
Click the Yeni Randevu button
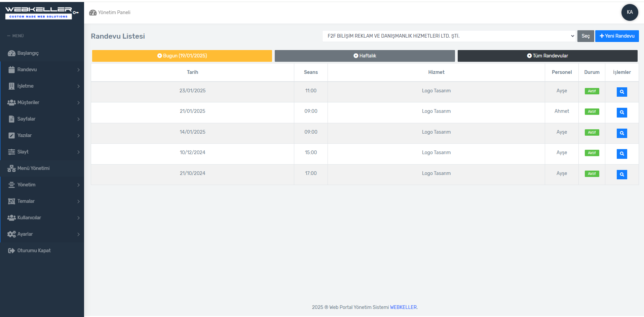617,36
